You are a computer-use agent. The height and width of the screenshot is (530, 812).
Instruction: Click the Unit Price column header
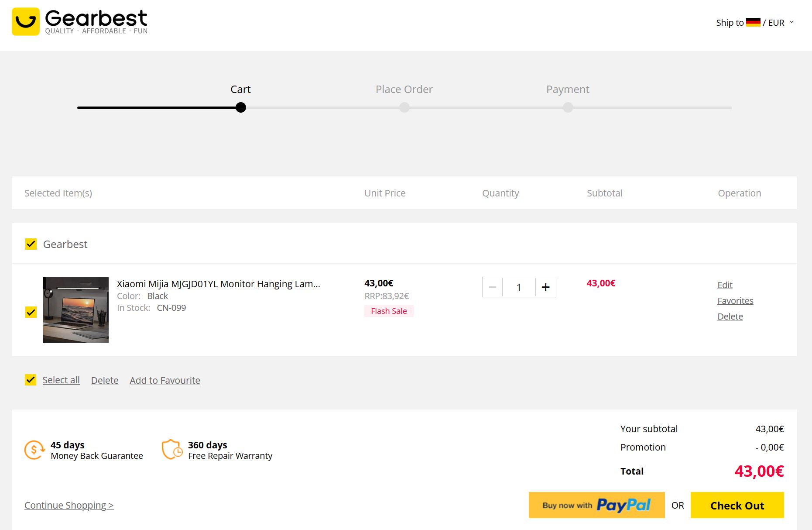tap(385, 193)
